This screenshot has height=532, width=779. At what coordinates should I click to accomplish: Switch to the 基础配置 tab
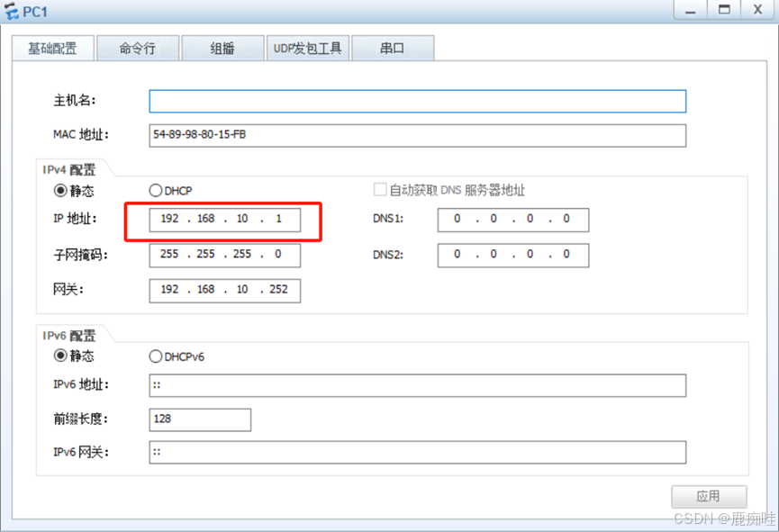[53, 49]
